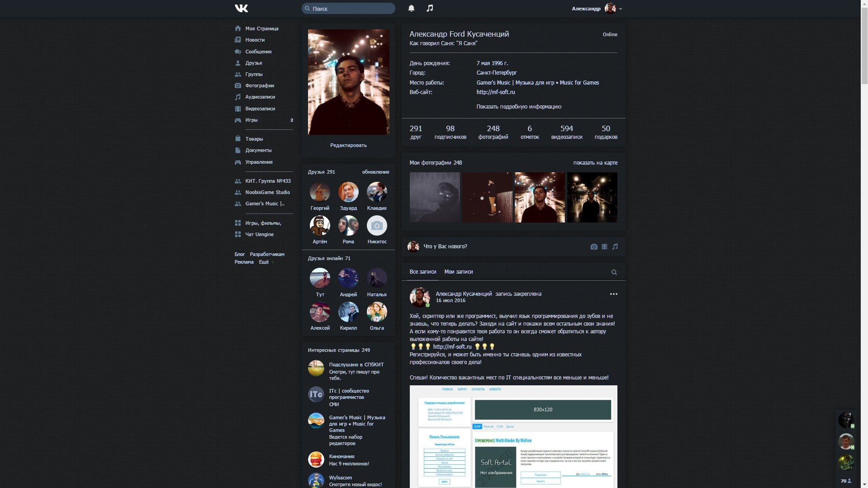868x488 pixels.
Task: Click workplace link 'Gamer's Music | Музыка для игр'
Action: 537,83
